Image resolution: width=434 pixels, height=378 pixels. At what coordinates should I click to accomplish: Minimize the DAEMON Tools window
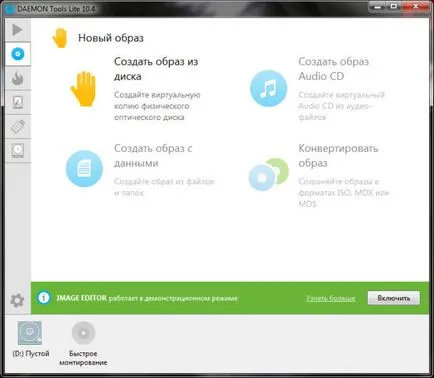coord(378,7)
